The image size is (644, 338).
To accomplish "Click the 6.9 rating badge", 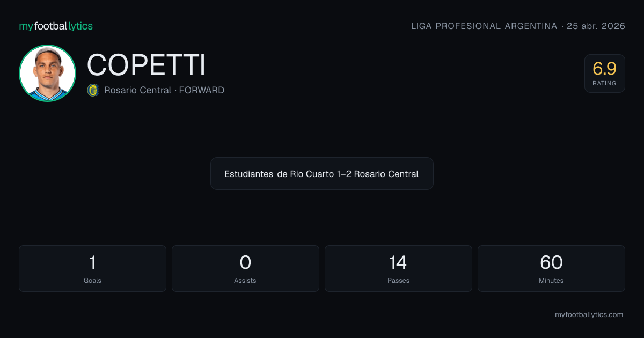I will 604,74.
